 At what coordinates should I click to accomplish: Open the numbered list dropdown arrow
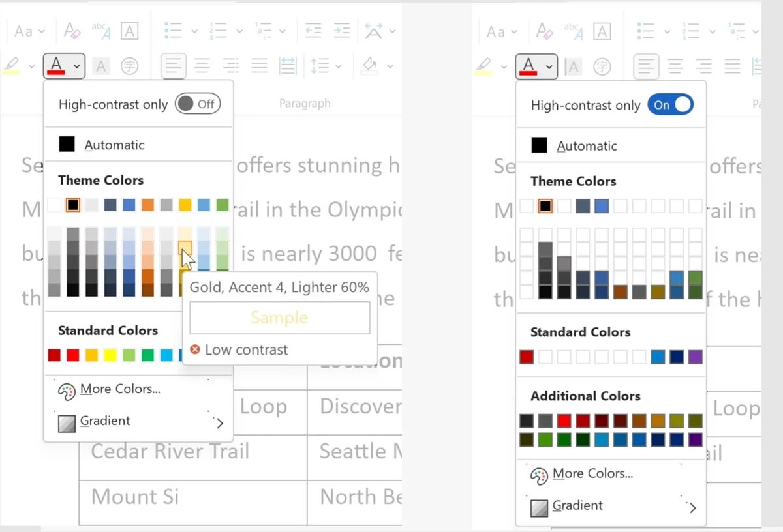point(239,31)
